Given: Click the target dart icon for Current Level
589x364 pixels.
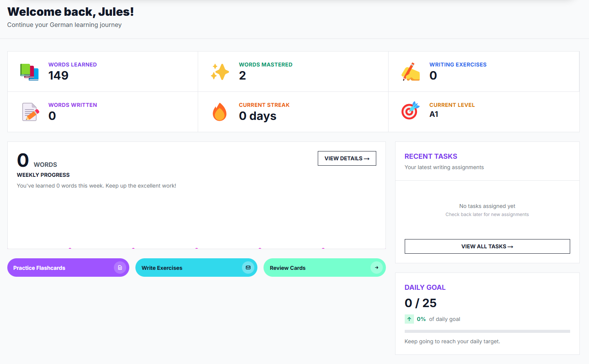Looking at the screenshot, I should [410, 111].
